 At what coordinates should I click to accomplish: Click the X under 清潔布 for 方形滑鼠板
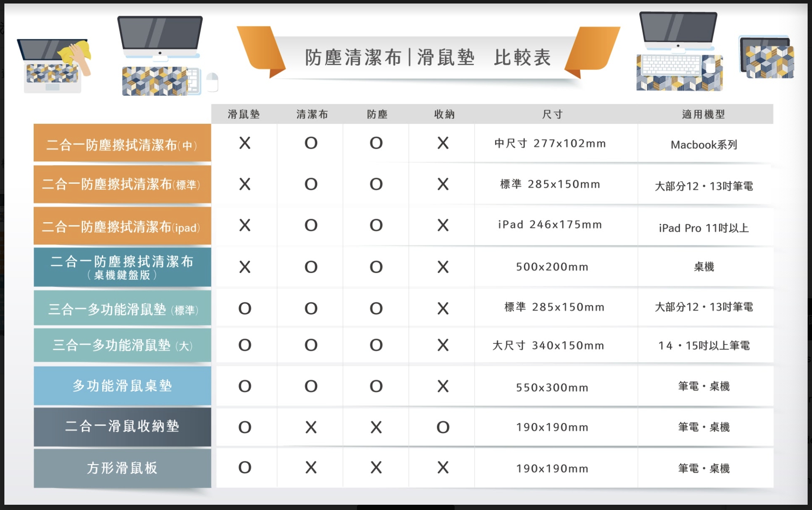311,468
